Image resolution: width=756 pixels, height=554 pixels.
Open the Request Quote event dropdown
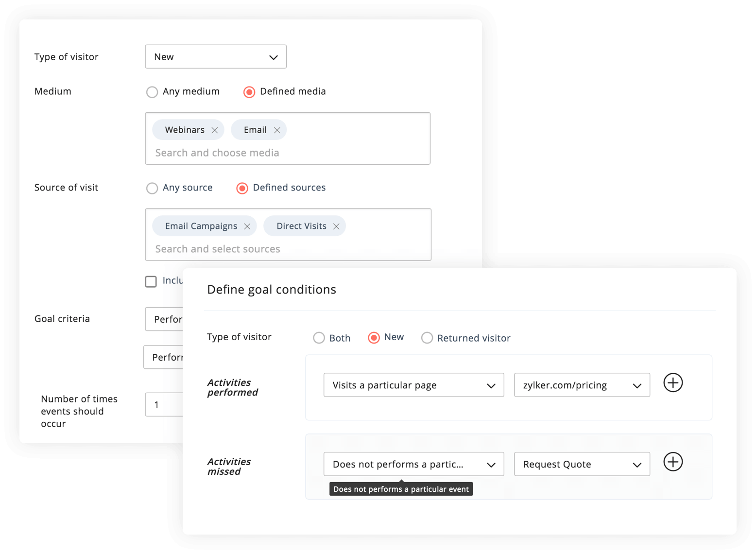(x=582, y=465)
